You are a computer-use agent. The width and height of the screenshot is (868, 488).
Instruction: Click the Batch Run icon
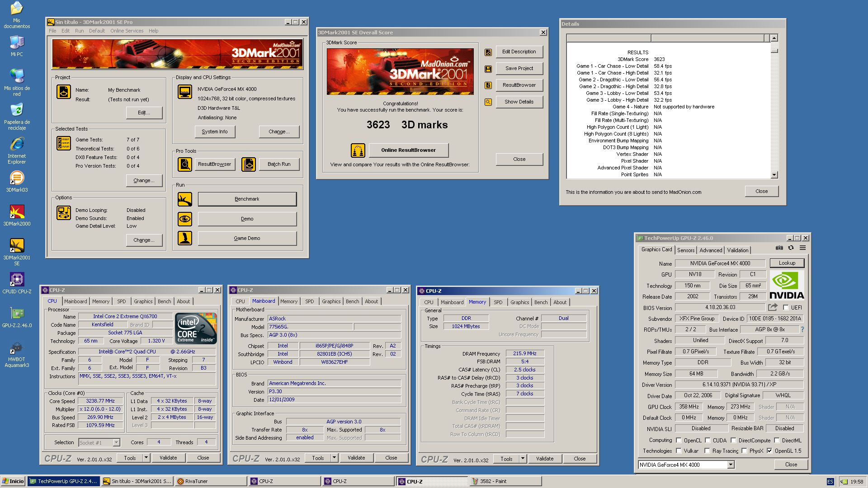pos(249,164)
